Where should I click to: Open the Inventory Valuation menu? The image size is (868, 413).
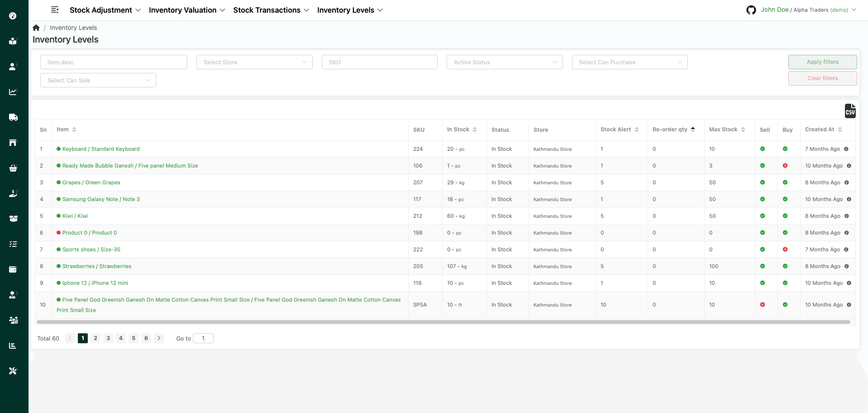pyautogui.click(x=186, y=10)
